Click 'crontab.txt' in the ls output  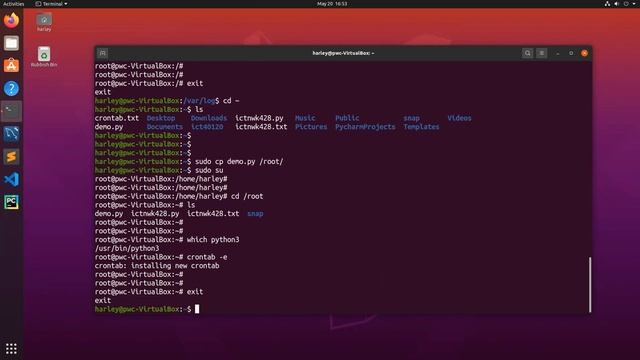(117, 118)
